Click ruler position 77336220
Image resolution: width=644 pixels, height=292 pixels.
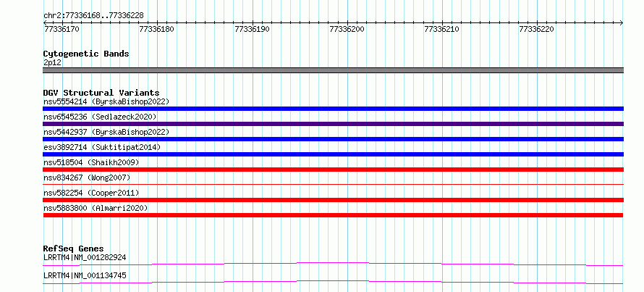(x=537, y=29)
